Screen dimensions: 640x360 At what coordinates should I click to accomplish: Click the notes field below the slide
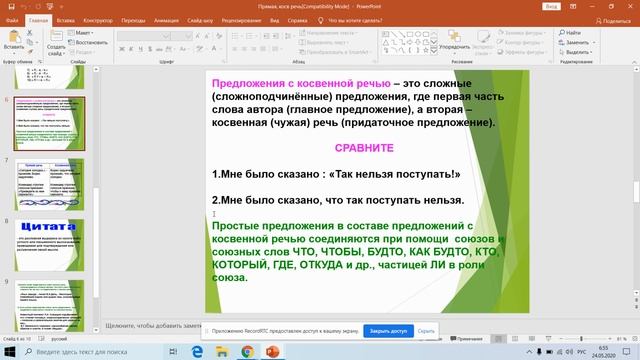153,326
